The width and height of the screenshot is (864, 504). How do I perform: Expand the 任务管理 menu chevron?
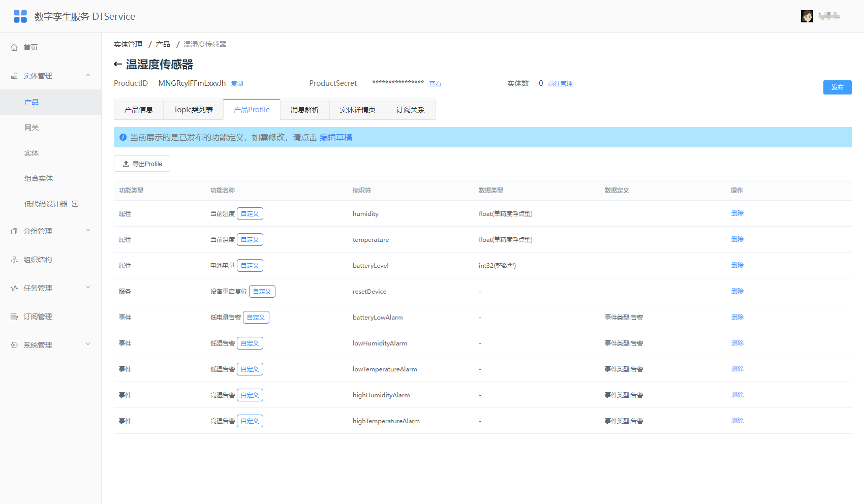88,288
